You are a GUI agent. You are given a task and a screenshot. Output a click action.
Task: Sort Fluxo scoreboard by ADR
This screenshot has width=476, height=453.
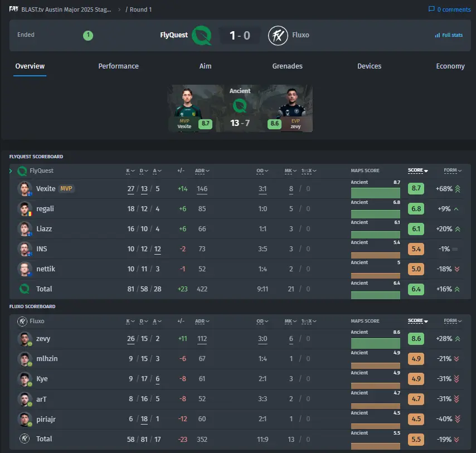click(x=202, y=322)
